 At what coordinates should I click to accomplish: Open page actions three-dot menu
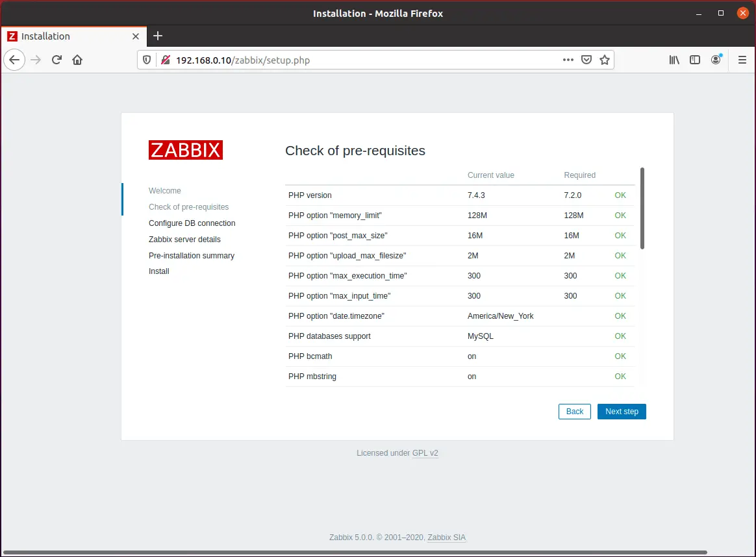[x=568, y=60]
